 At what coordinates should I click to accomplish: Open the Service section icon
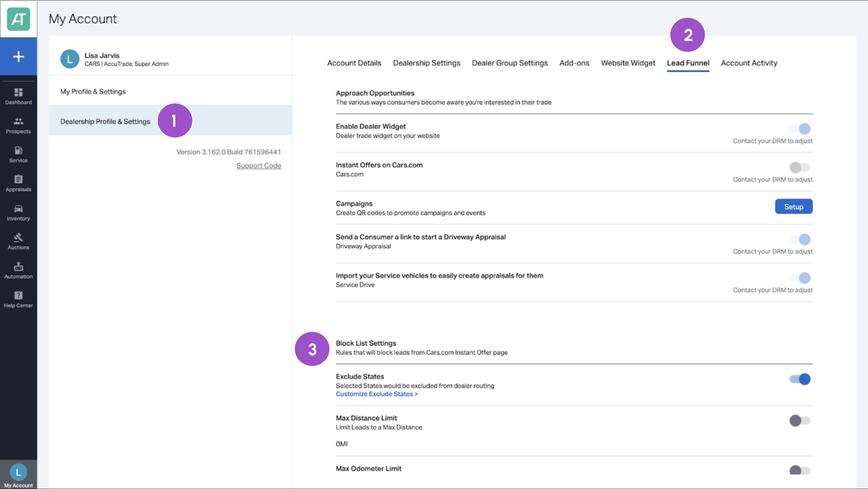pyautogui.click(x=18, y=155)
